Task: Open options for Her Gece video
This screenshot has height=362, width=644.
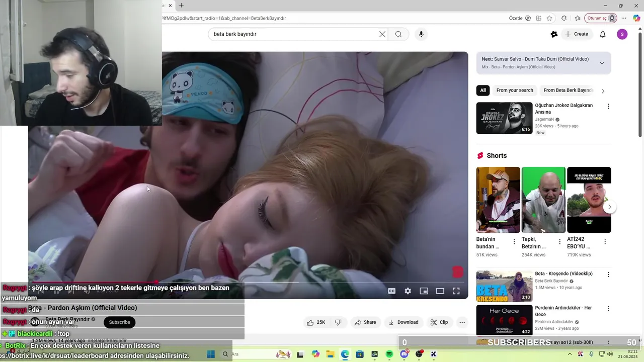Action: [x=608, y=309]
